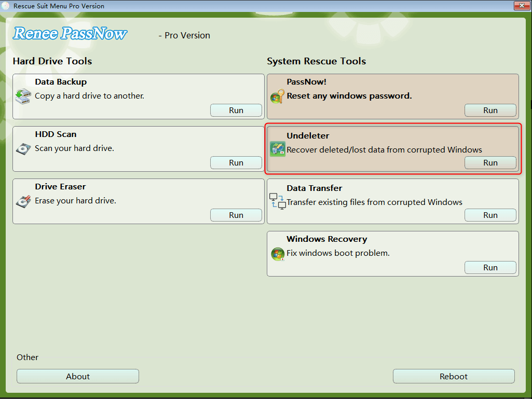
Task: Click the PassNow! key icon
Action: pos(278,97)
